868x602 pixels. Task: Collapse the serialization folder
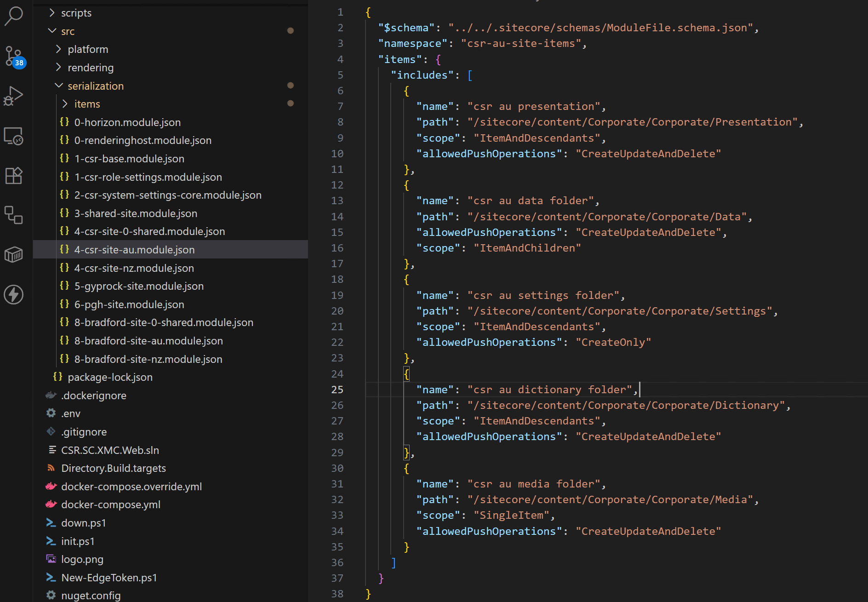pos(96,86)
